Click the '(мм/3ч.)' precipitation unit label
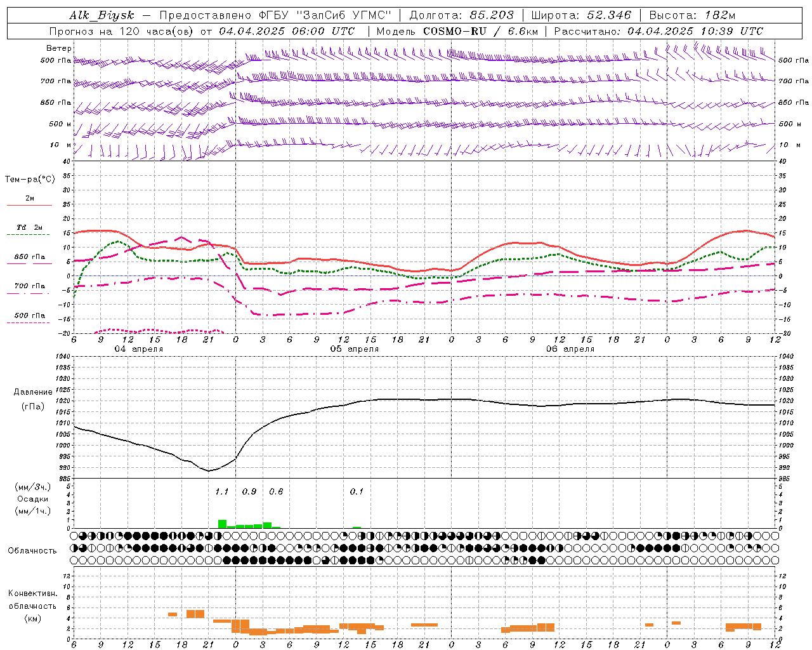 click(x=33, y=487)
